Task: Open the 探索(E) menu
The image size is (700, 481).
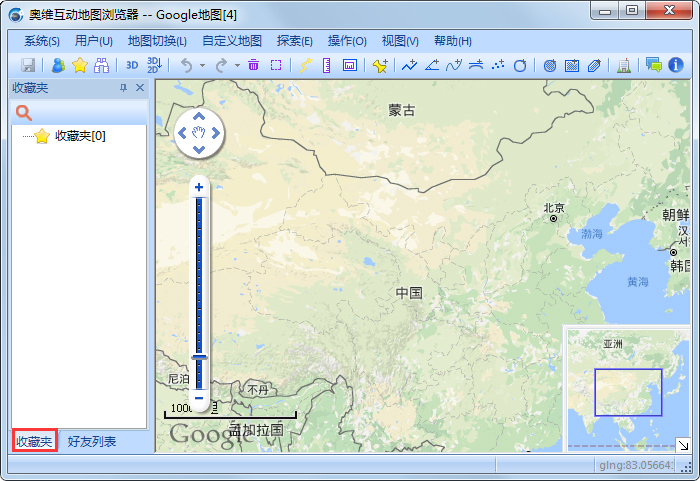Action: [295, 41]
